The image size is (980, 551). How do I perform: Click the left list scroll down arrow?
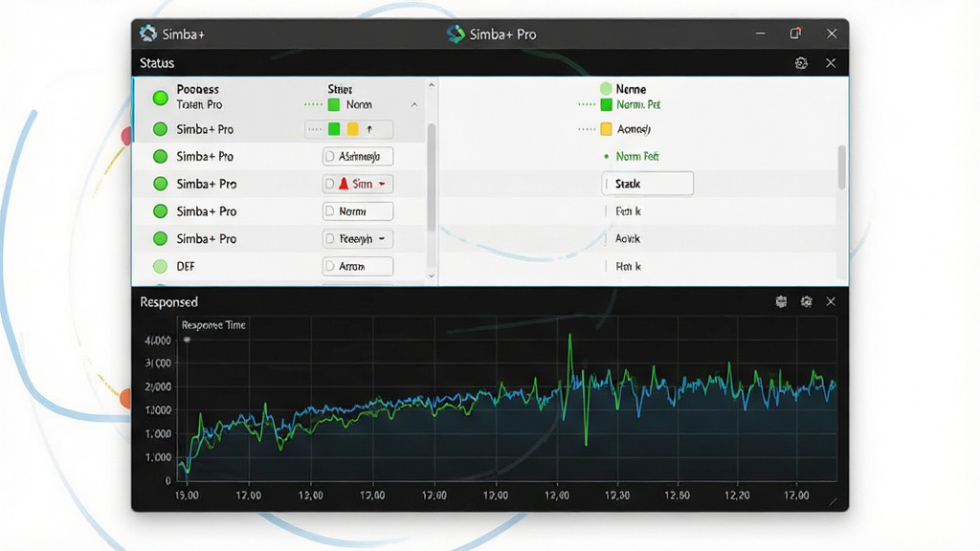[x=432, y=275]
